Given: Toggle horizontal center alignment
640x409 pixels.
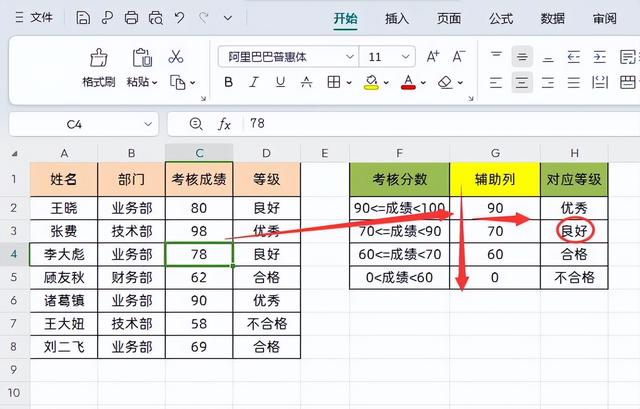Looking at the screenshot, I should pyautogui.click(x=522, y=82).
